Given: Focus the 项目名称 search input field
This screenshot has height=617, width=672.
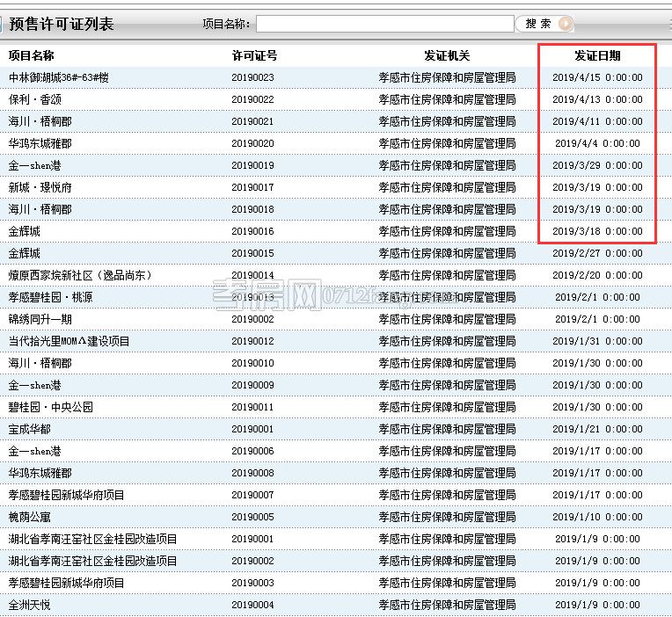Looking at the screenshot, I should coord(384,24).
